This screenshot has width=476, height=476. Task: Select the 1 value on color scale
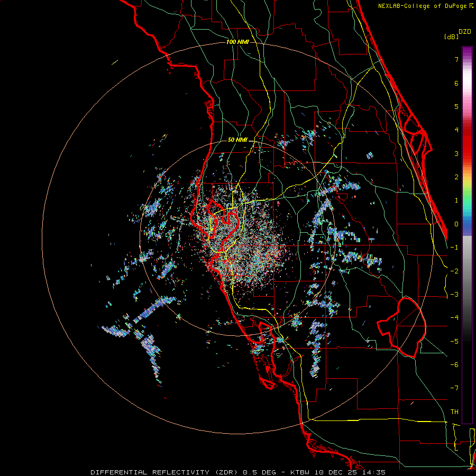point(456,200)
